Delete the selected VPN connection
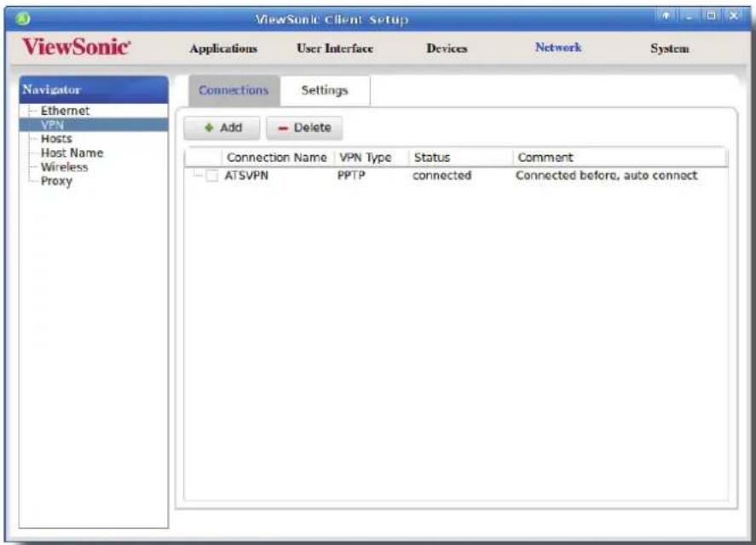Viewport: 756px width, 545px height. coord(304,128)
